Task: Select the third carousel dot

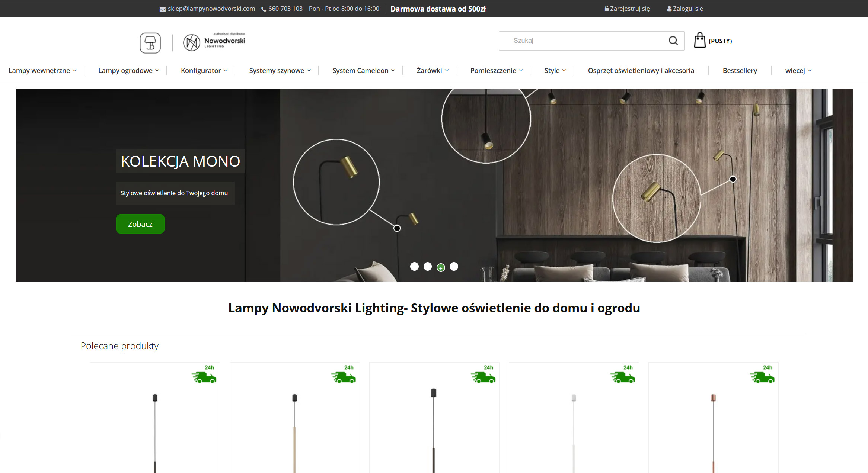Action: pyautogui.click(x=441, y=267)
